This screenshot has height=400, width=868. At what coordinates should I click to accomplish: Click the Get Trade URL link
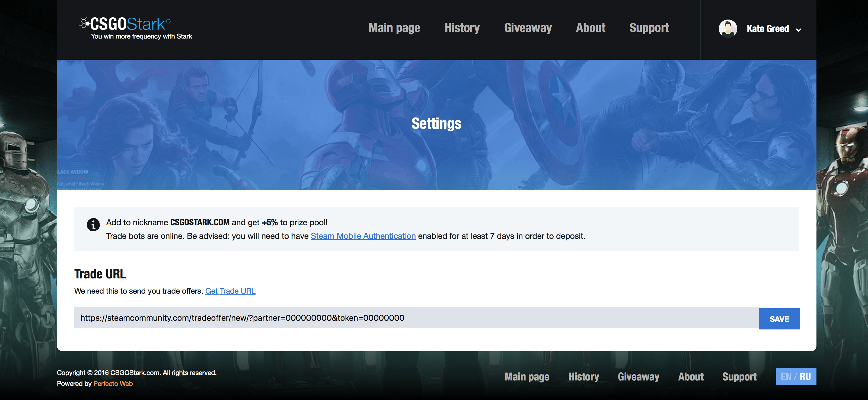[x=230, y=291]
